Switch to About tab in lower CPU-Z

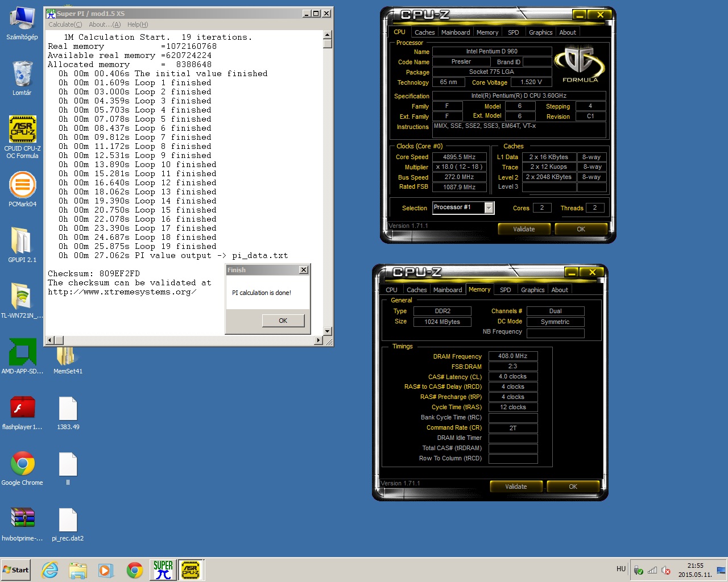coord(560,290)
